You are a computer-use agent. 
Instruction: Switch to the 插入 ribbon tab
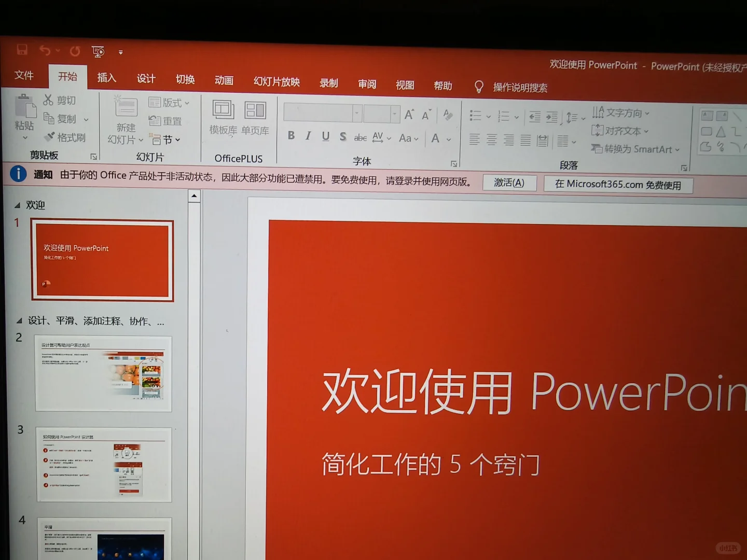tap(106, 78)
